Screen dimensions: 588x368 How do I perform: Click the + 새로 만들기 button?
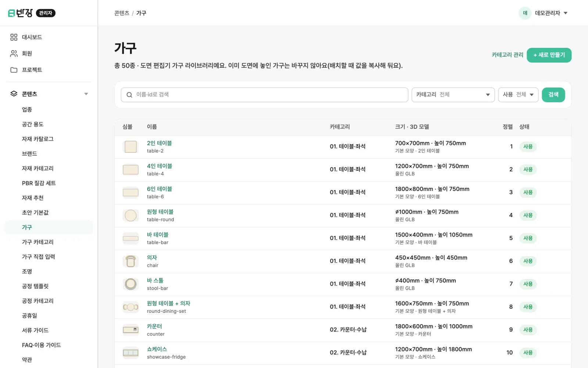pyautogui.click(x=549, y=55)
